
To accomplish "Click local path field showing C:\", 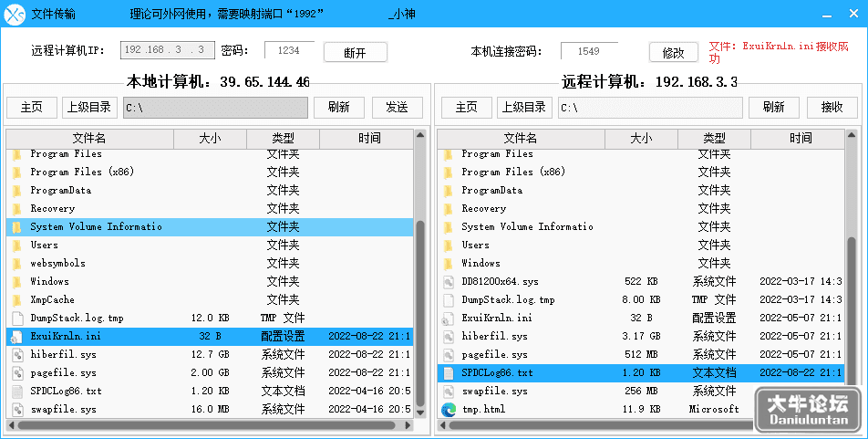I will (215, 108).
